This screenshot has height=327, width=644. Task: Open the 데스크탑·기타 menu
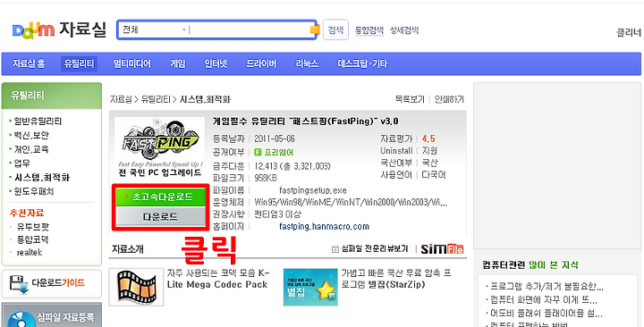coord(362,63)
